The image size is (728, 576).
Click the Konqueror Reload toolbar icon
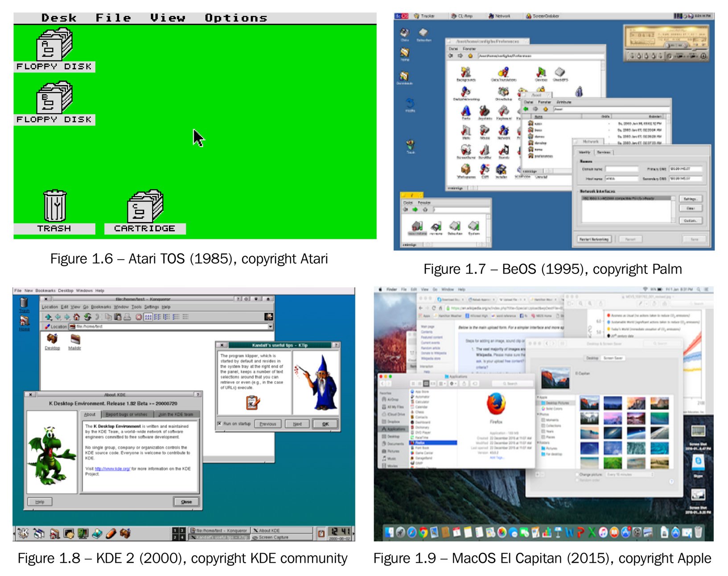click(x=87, y=317)
